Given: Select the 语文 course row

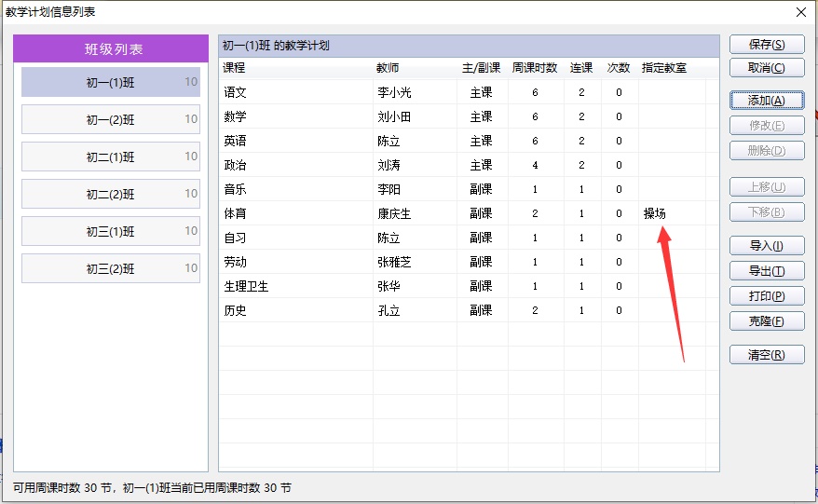Looking at the screenshot, I should [x=469, y=92].
